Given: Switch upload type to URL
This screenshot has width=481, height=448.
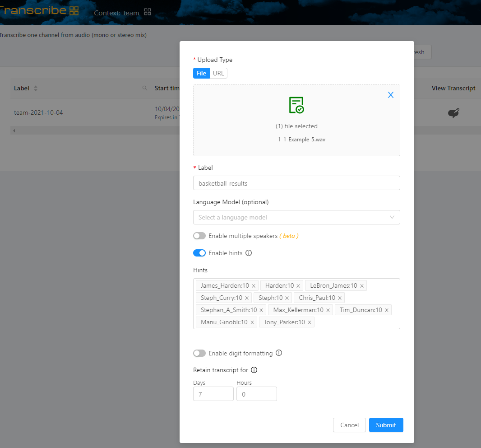Looking at the screenshot, I should (218, 73).
